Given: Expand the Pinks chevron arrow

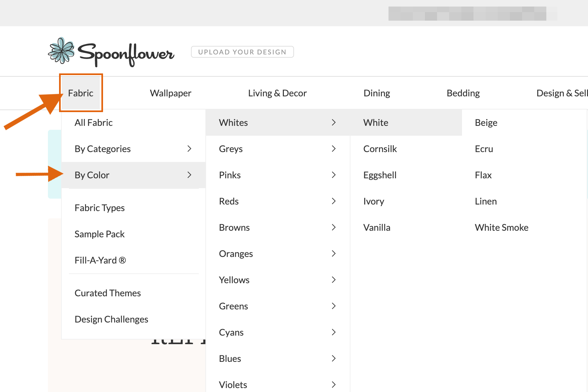Looking at the screenshot, I should (x=334, y=175).
